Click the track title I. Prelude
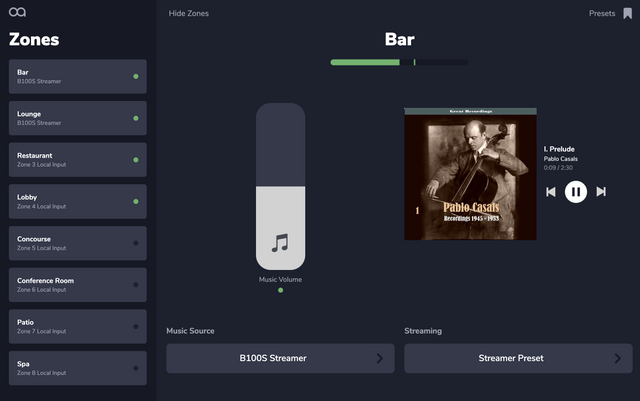The height and width of the screenshot is (401, 640). pos(559,149)
